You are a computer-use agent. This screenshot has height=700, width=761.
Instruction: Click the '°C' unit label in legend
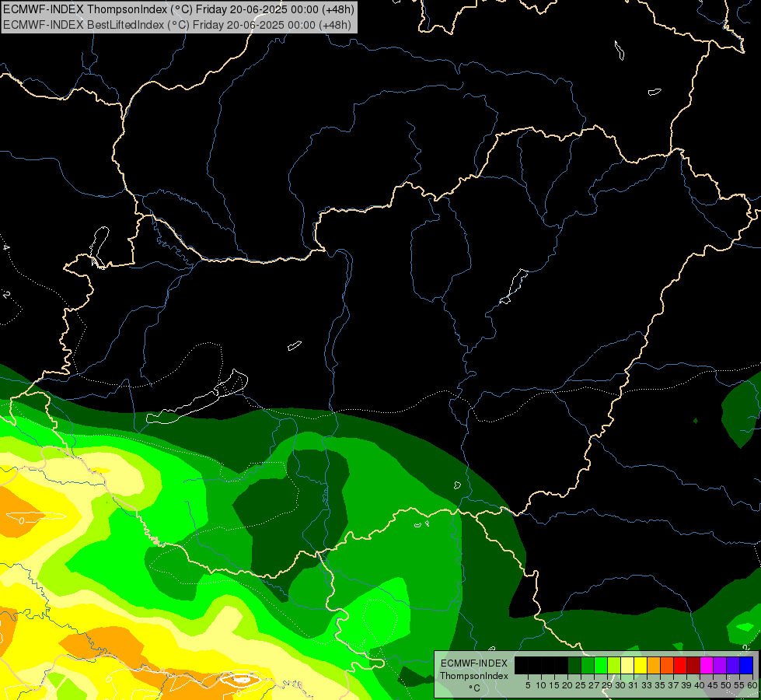[474, 688]
